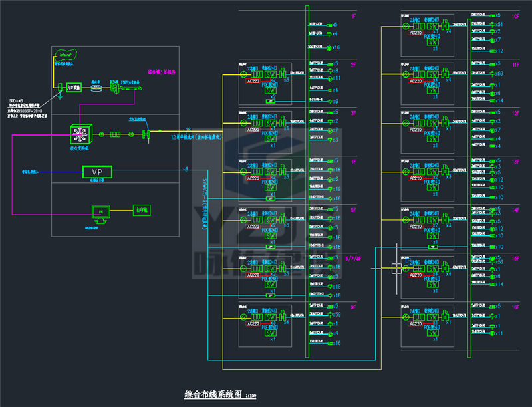Select the Internet cloud symbol
Viewport: 532px width, 407px height.
66,54
